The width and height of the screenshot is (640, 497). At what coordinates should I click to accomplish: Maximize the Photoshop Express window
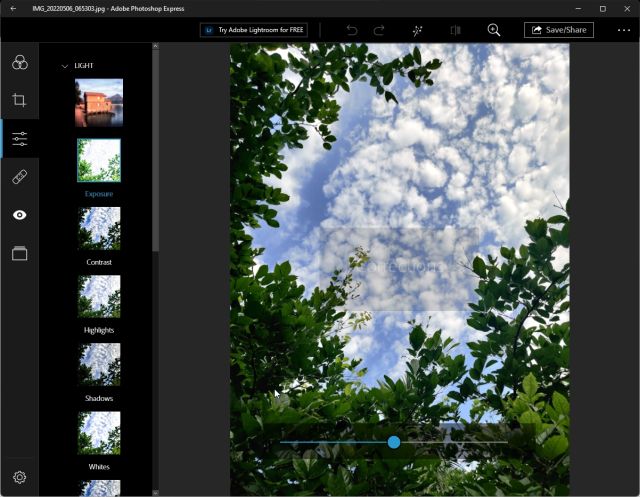(602, 9)
